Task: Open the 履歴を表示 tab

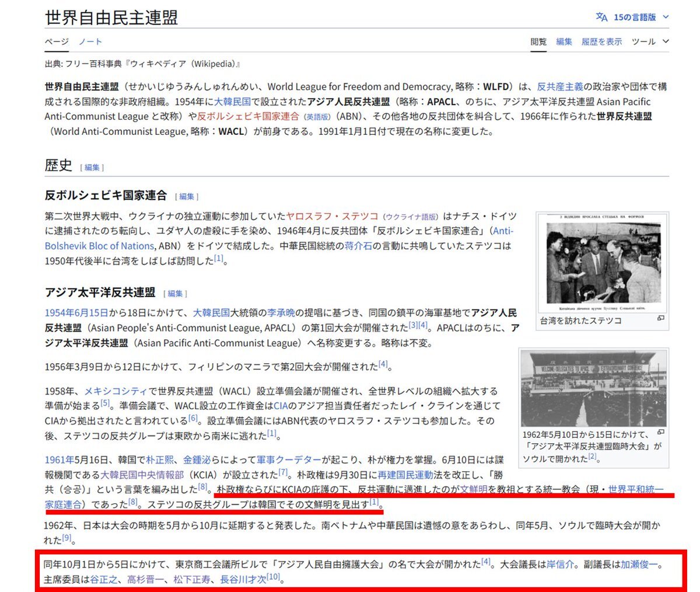Action: (x=601, y=41)
